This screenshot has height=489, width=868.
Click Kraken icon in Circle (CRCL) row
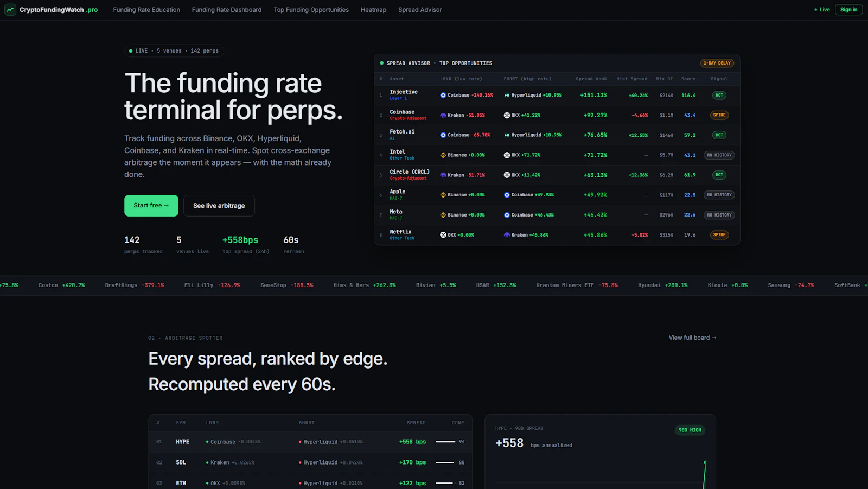(443, 175)
